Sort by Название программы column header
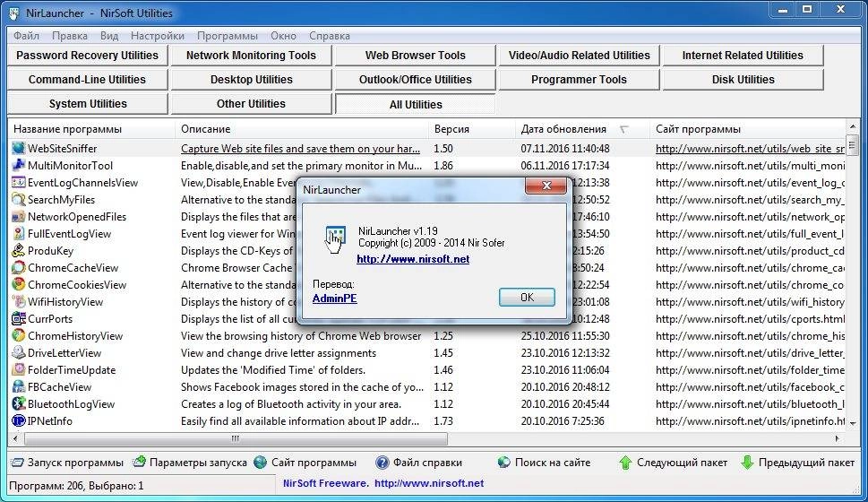This screenshot has width=868, height=502. tap(92, 129)
